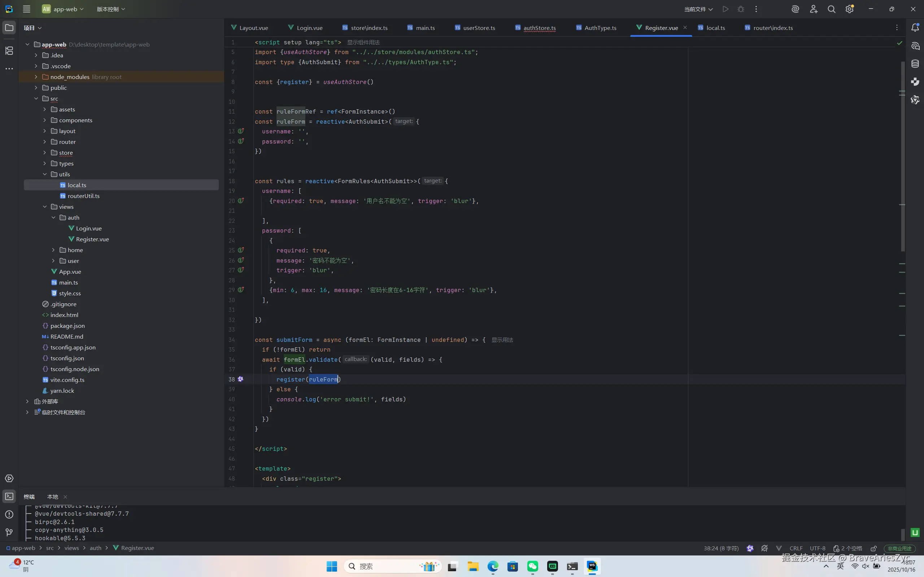Click the gutter icon on line 38

click(240, 379)
